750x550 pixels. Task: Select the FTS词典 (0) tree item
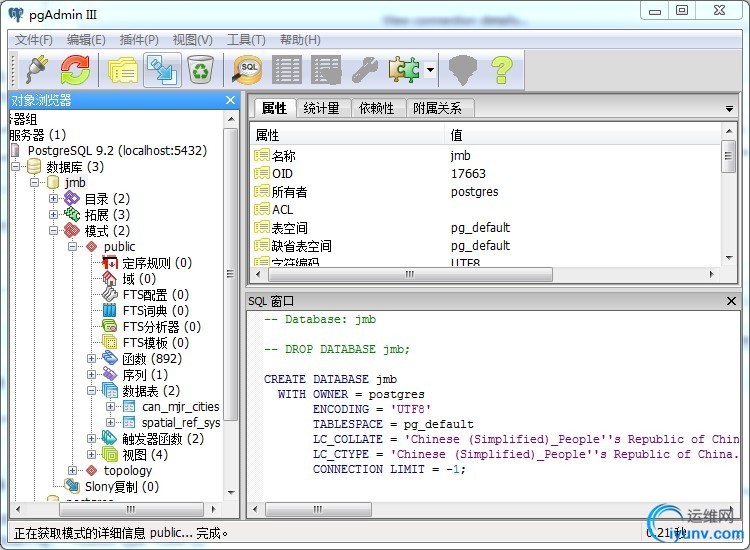[155, 310]
